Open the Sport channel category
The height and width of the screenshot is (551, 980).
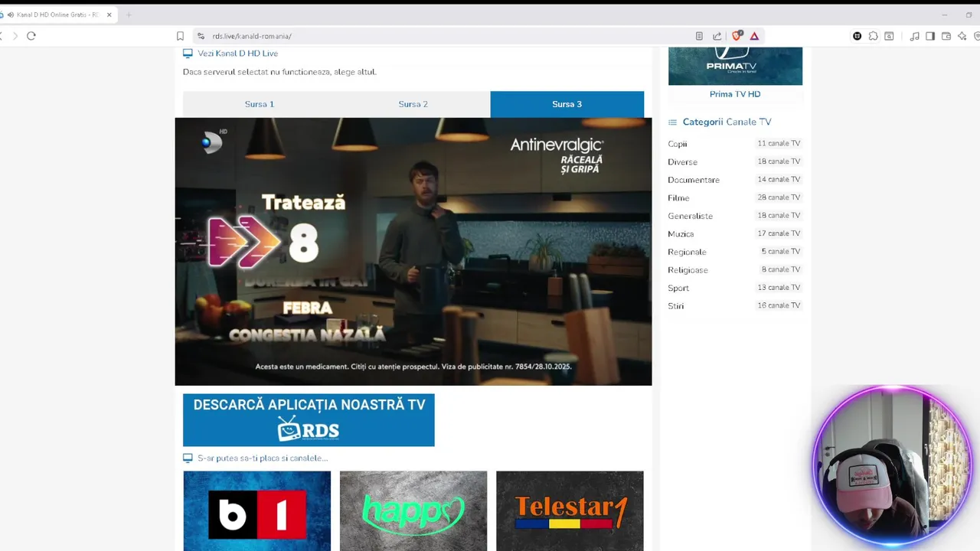tap(678, 288)
